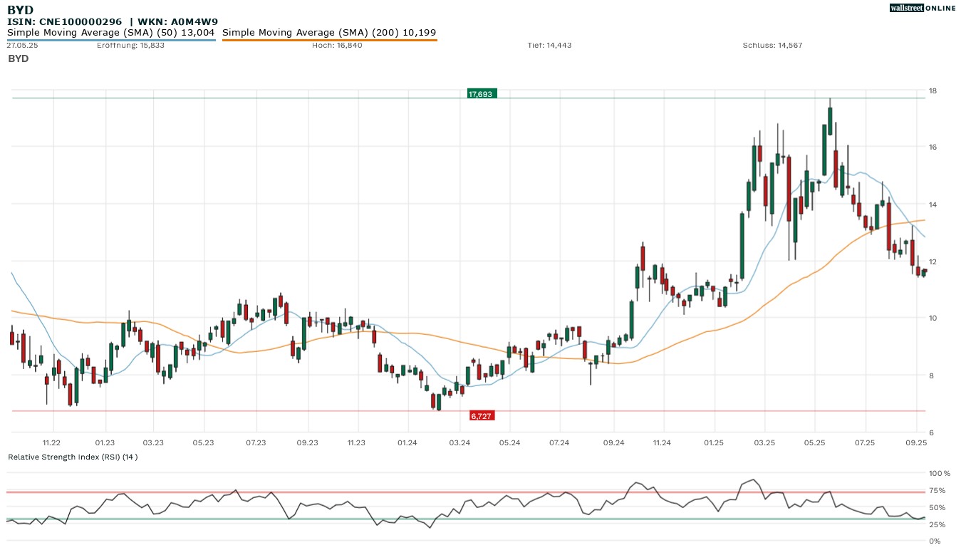Click the RSI 50% axis label
The height and width of the screenshot is (560, 961).
[937, 507]
